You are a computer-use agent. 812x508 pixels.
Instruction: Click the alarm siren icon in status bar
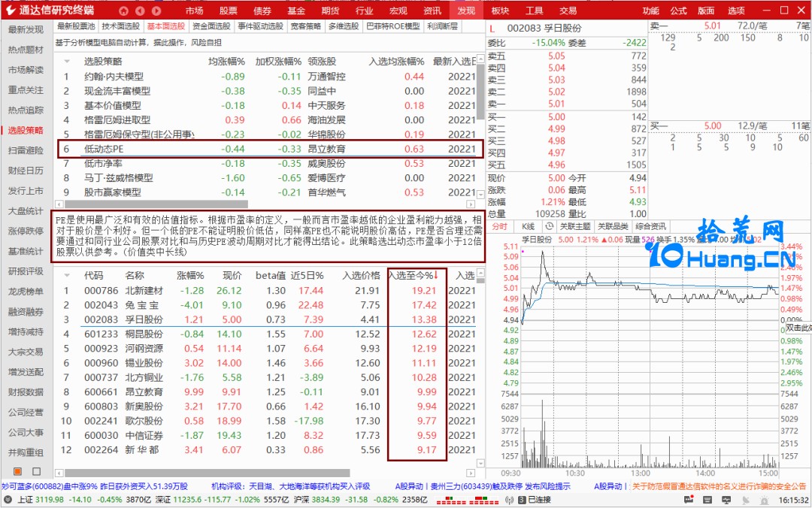click(765, 500)
